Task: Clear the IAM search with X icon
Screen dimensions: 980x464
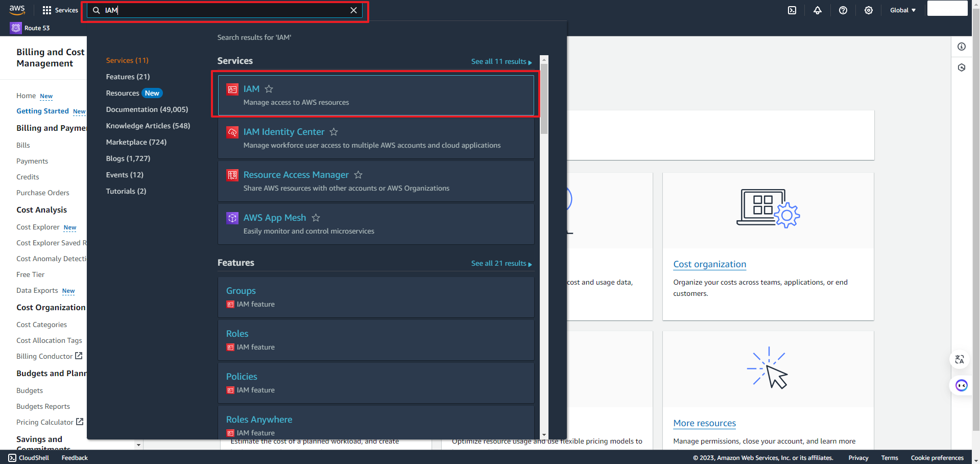Action: 353,10
